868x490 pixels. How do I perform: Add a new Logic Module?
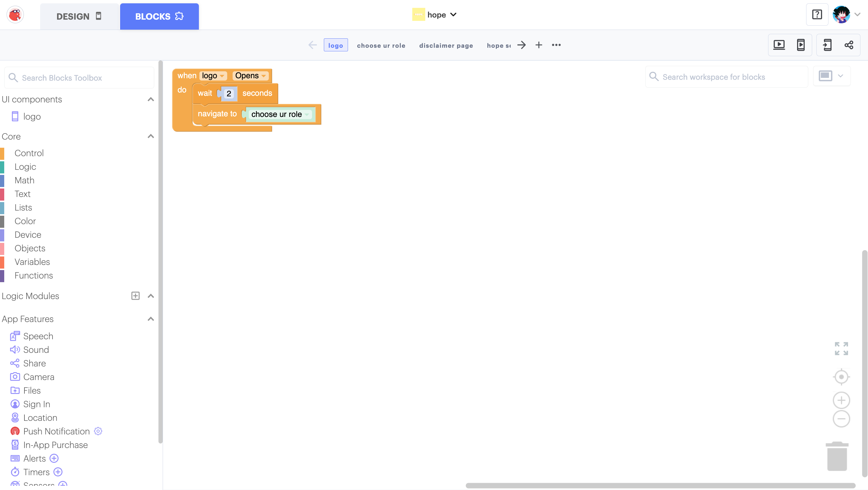[x=135, y=296]
